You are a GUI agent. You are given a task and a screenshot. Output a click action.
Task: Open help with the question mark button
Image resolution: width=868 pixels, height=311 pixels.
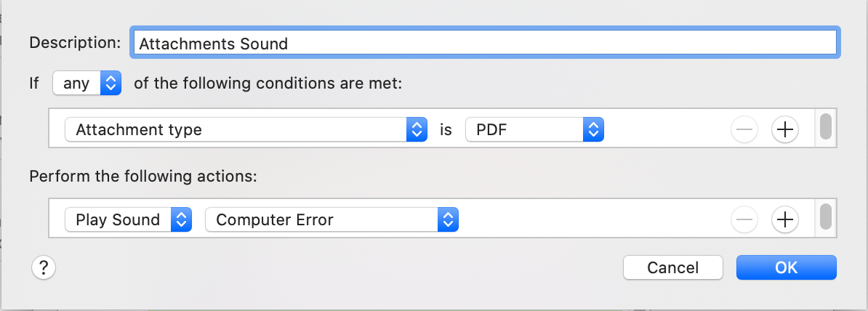(44, 267)
